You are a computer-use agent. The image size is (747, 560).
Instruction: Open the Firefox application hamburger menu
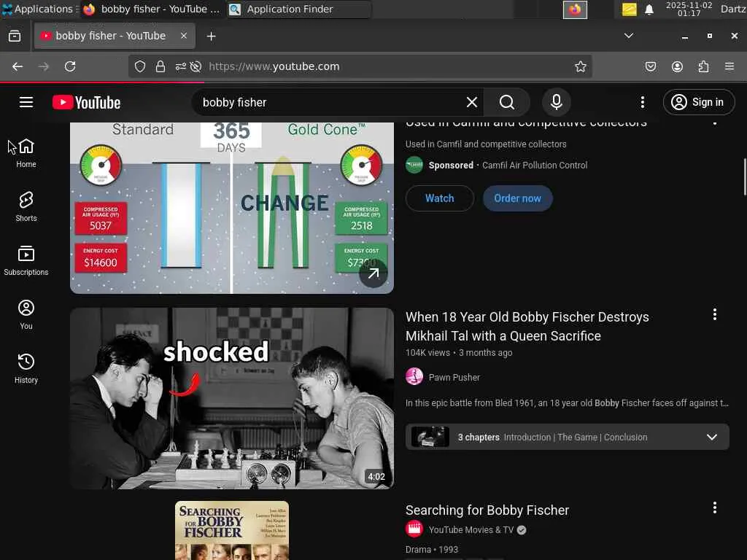pyautogui.click(x=729, y=66)
